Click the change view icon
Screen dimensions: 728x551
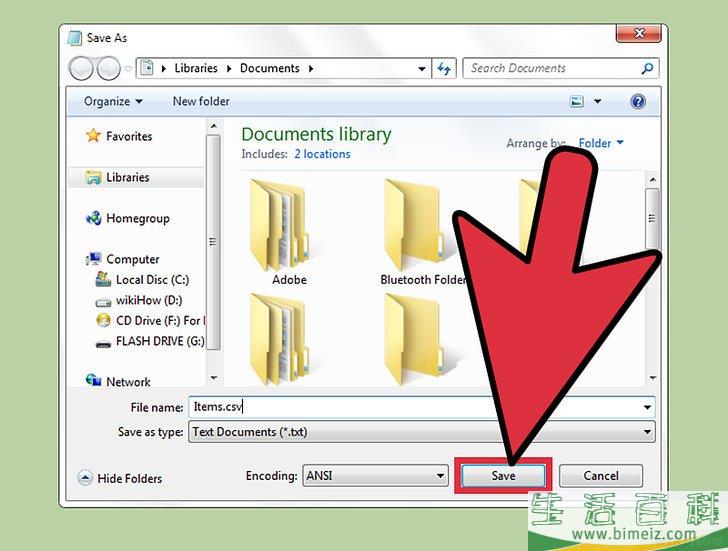(x=577, y=101)
